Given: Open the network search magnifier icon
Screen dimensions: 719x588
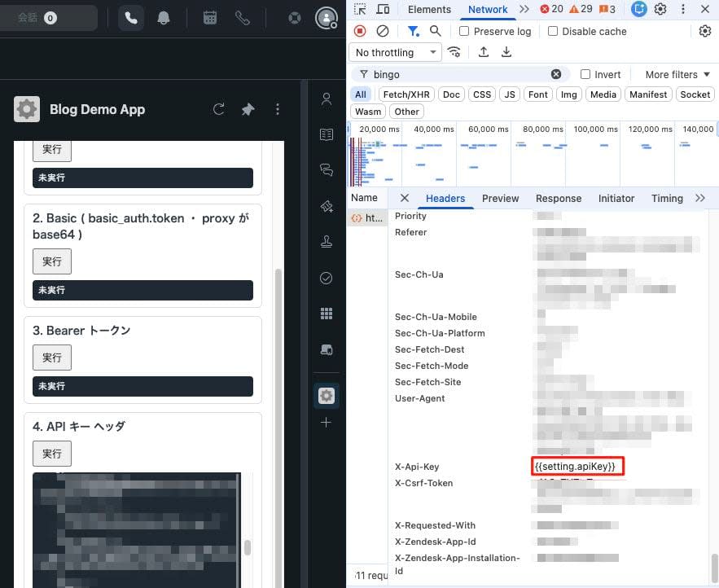Looking at the screenshot, I should click(435, 31).
